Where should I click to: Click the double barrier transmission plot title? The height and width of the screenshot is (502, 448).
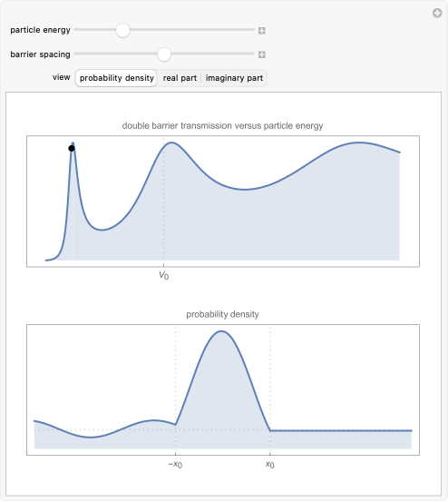tap(222, 125)
